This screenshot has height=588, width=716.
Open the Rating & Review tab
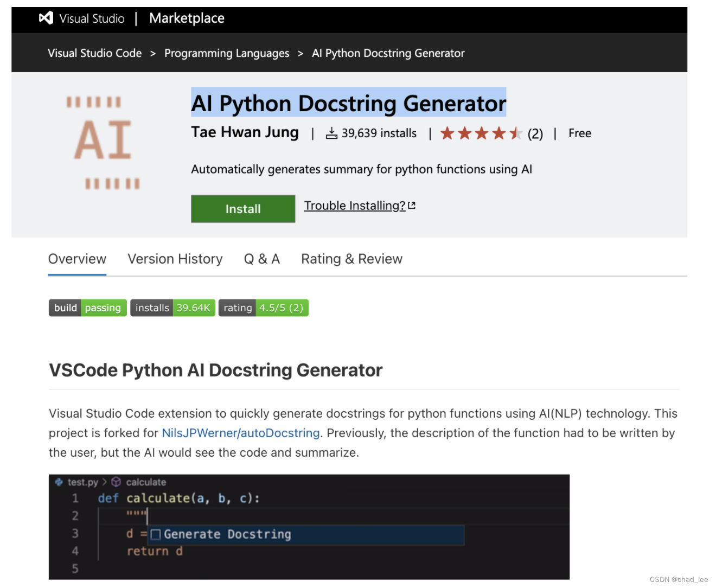[351, 259]
